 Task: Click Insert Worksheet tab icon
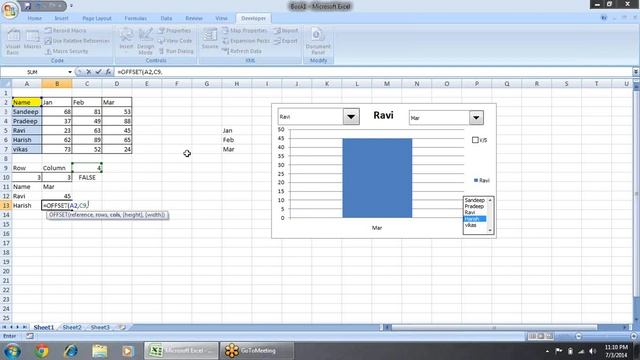(x=122, y=327)
